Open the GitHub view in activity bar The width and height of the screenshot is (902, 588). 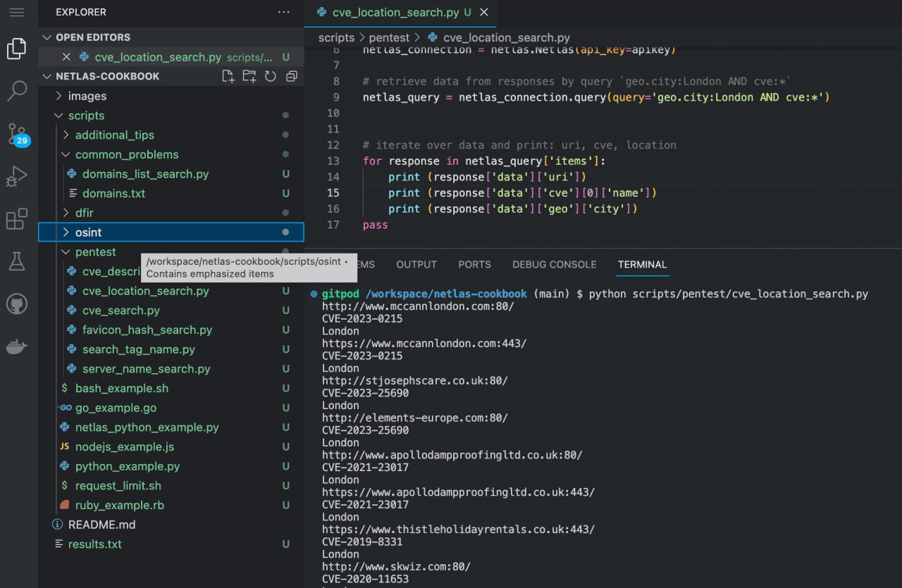pos(17,304)
